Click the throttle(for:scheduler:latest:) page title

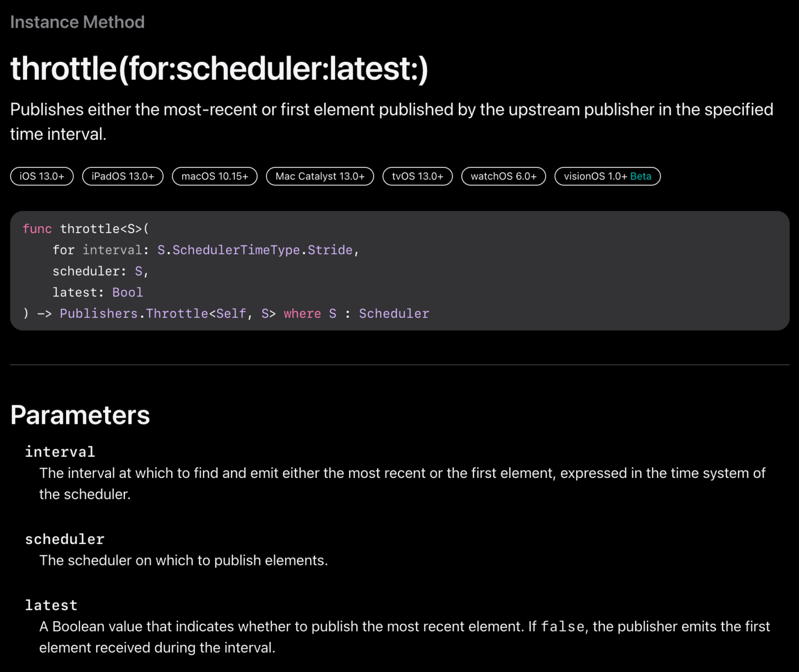(219, 69)
